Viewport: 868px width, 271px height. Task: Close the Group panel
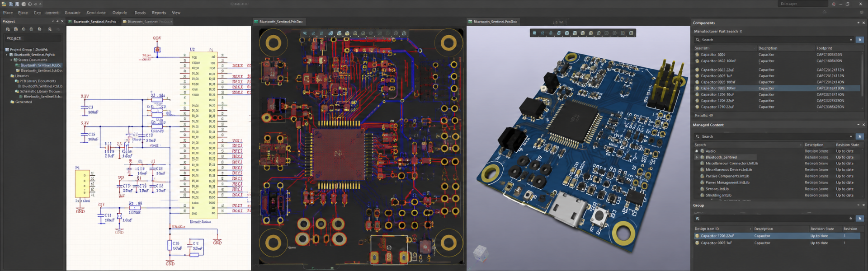point(863,205)
